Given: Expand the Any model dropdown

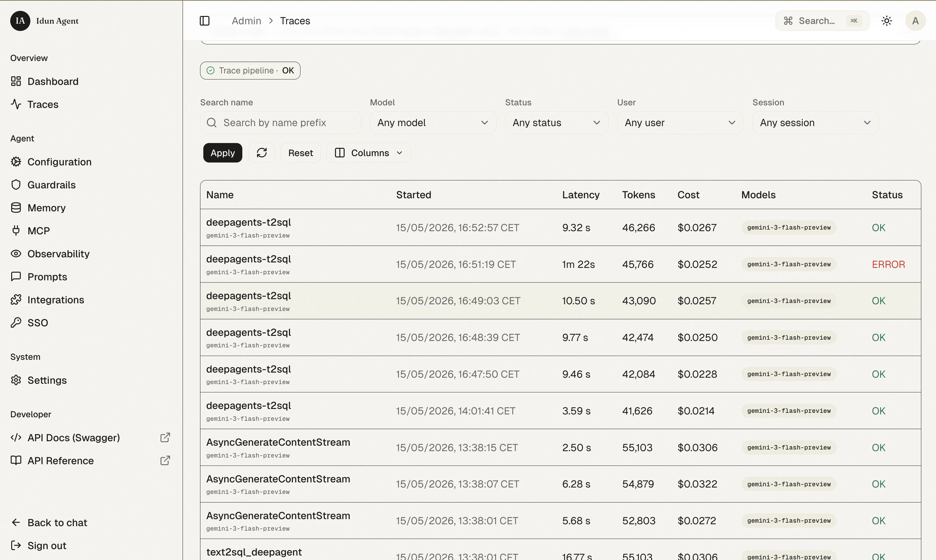Looking at the screenshot, I should pyautogui.click(x=433, y=123).
